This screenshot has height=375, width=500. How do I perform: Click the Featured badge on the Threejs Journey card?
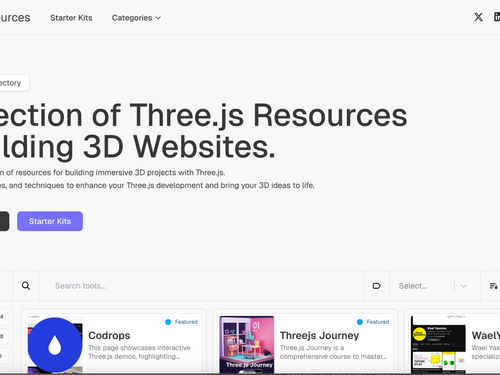point(373,322)
